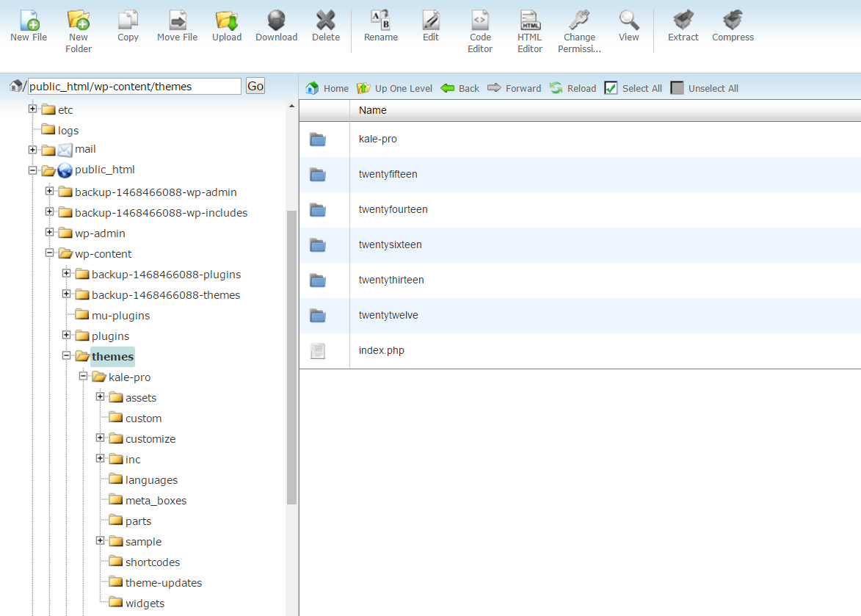Click the directory path input field
The height and width of the screenshot is (616, 861).
(134, 86)
